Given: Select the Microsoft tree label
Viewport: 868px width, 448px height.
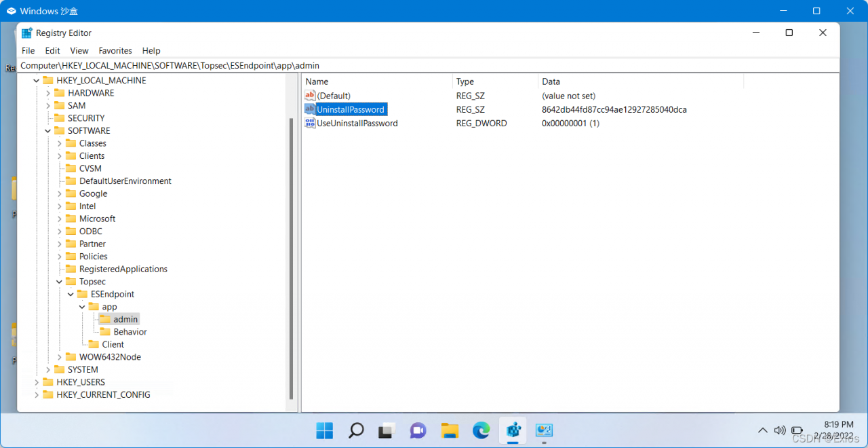Looking at the screenshot, I should tap(97, 219).
